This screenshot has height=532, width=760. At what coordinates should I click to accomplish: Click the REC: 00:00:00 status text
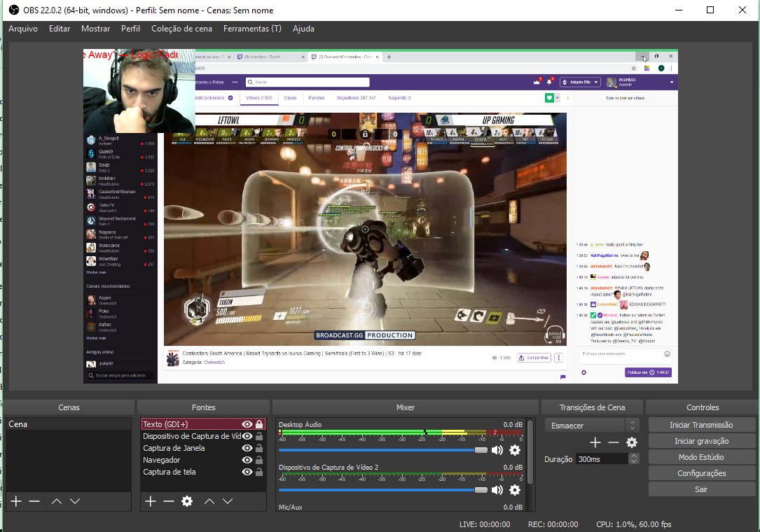pos(553,524)
